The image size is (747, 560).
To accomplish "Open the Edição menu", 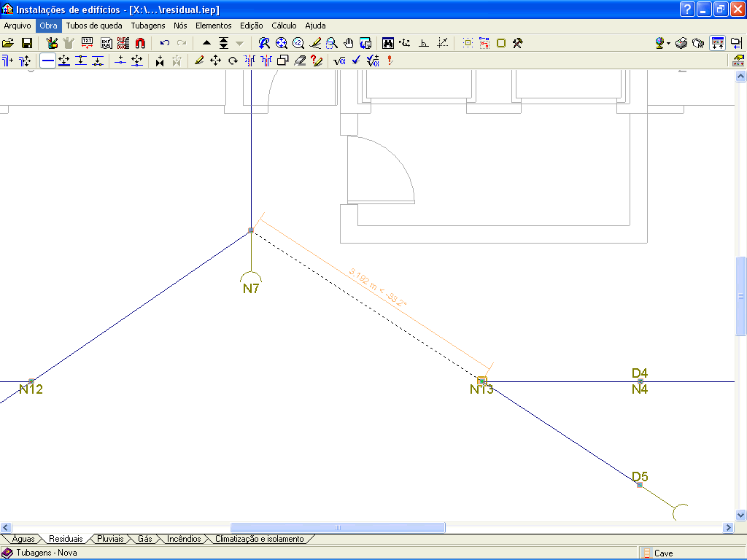I will coord(252,26).
